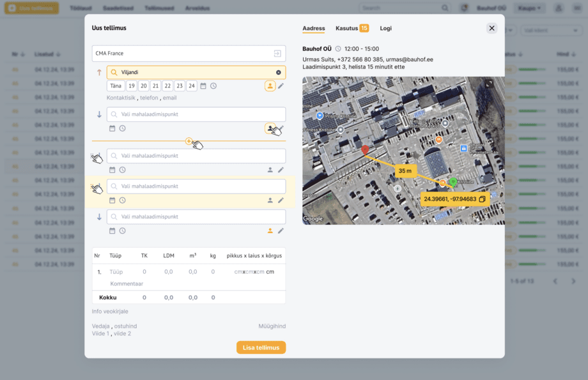Click the unloading point field in the yellow highlighted row
The height and width of the screenshot is (380, 588).
pos(196,186)
